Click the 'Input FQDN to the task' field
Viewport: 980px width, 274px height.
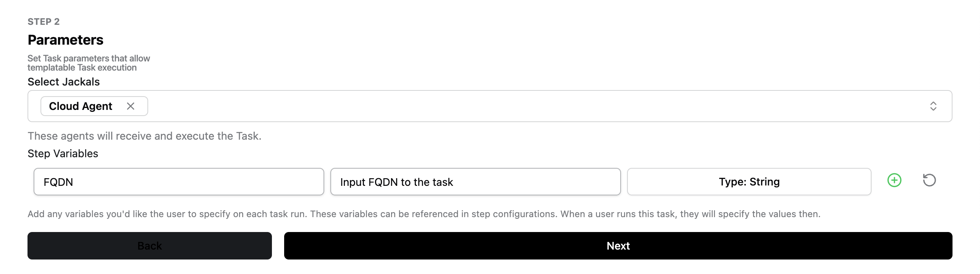pos(475,182)
